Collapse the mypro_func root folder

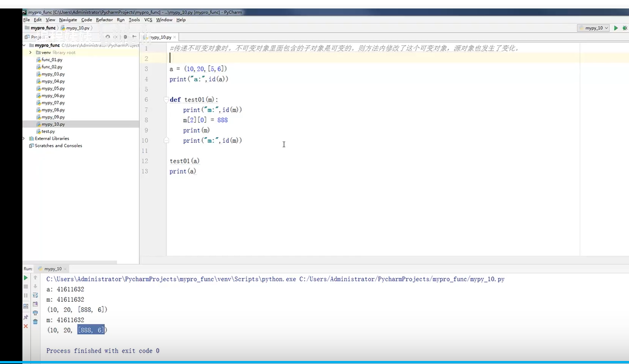pos(24,45)
